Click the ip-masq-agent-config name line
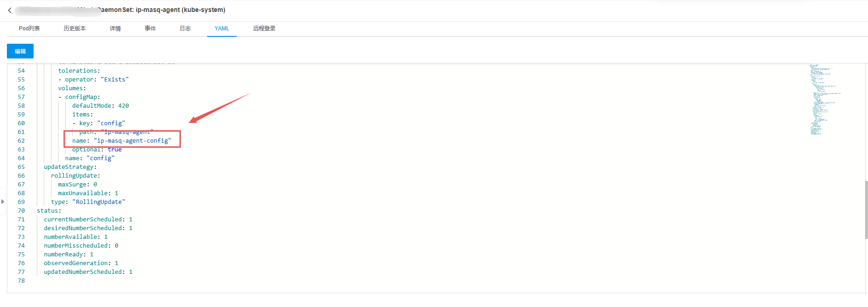This screenshot has width=868, height=307. pos(122,141)
